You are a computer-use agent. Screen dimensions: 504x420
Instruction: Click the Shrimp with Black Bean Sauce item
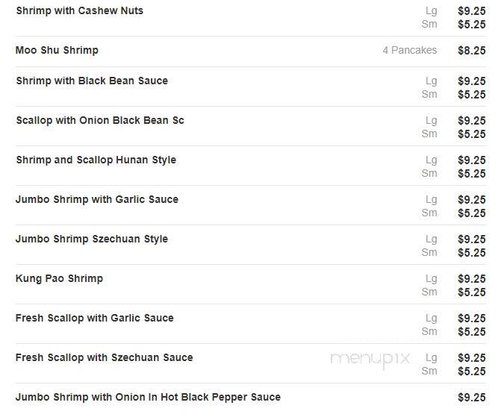92,81
